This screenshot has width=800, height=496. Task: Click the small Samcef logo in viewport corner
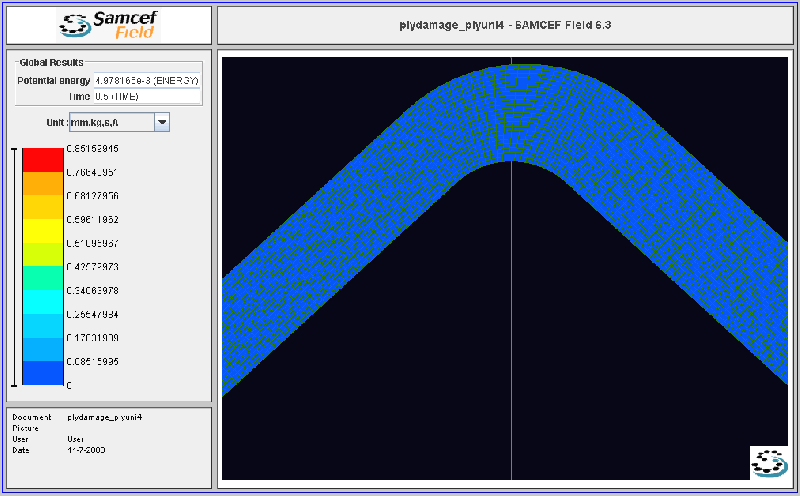tap(768, 462)
